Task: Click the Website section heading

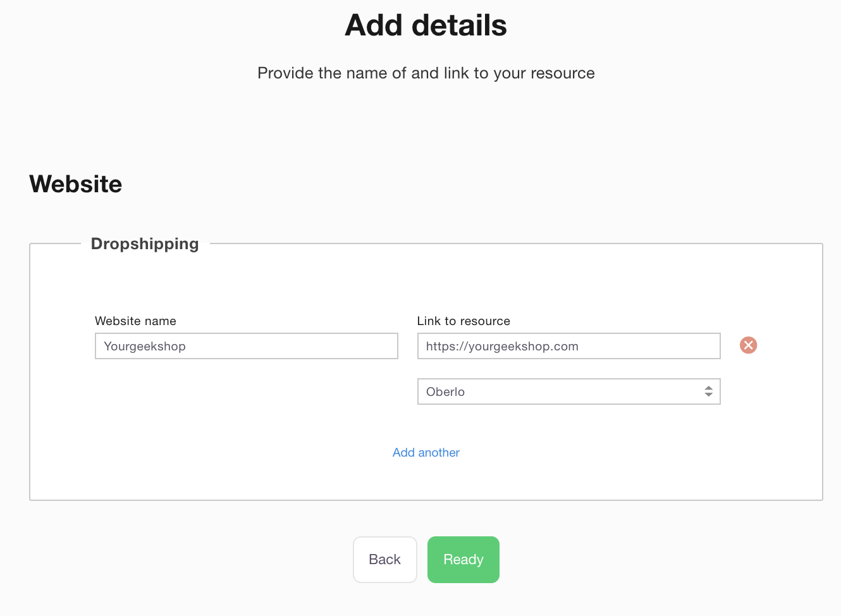Action: click(76, 184)
